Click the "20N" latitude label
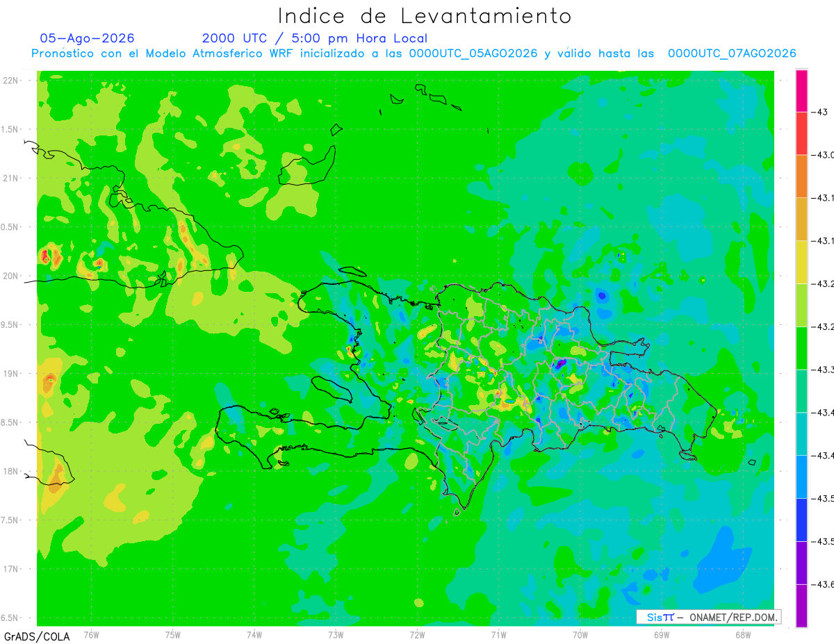 tap(10, 276)
